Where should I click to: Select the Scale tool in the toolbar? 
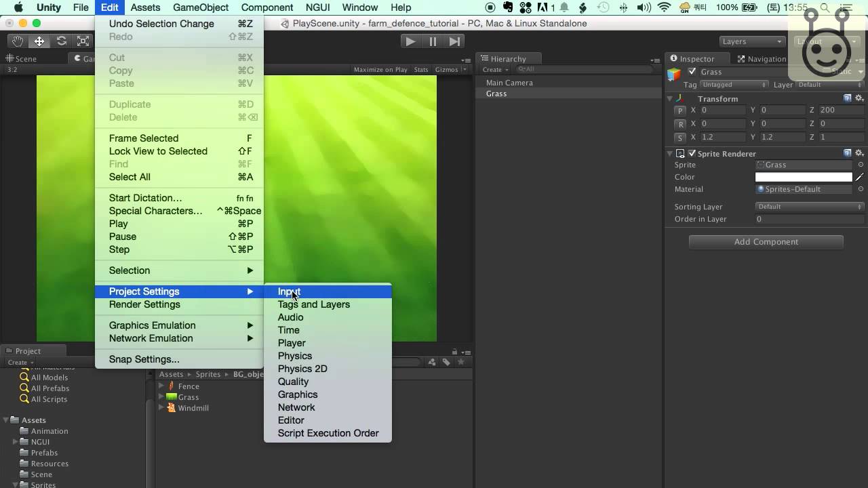(83, 41)
